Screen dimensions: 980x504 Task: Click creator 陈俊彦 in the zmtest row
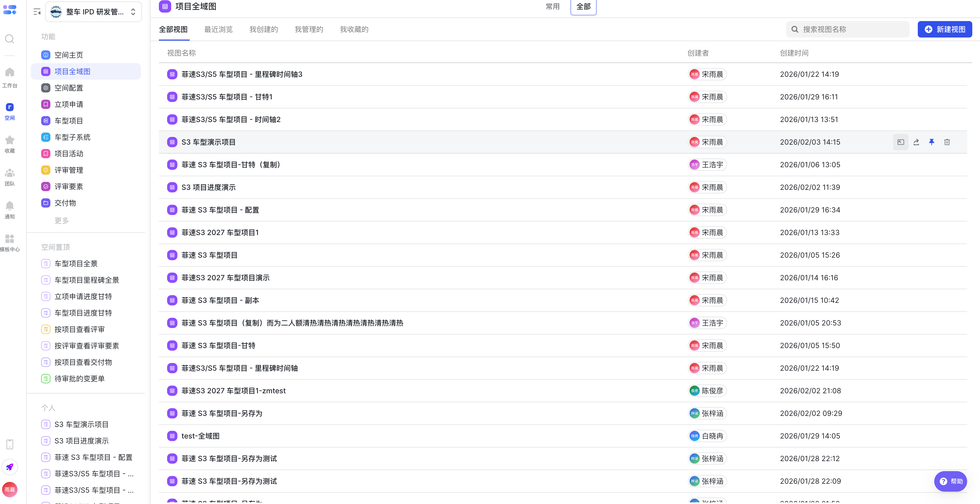707,391
